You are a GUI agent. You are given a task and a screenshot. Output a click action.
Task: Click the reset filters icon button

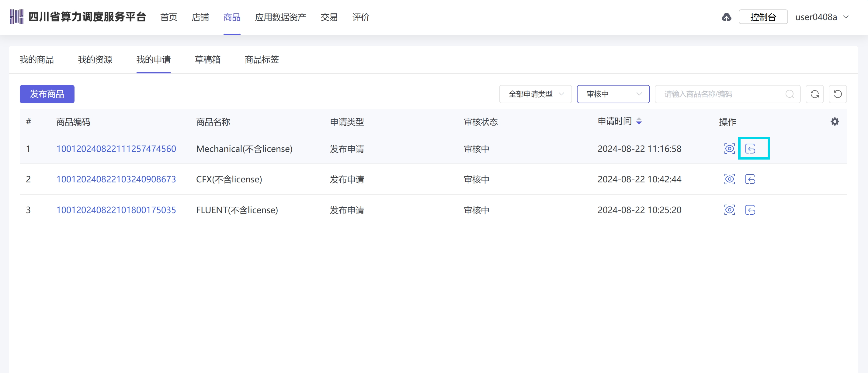pyautogui.click(x=838, y=94)
